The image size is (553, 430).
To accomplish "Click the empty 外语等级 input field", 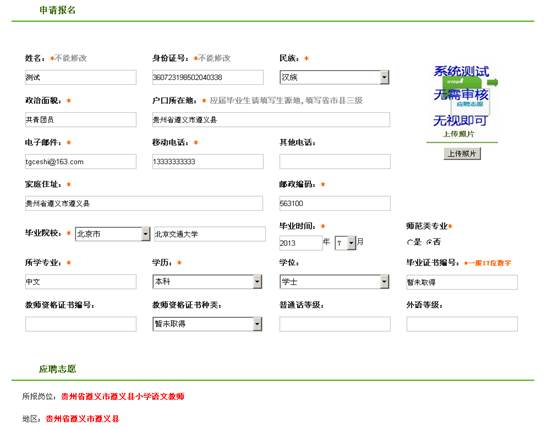I will [x=462, y=324].
